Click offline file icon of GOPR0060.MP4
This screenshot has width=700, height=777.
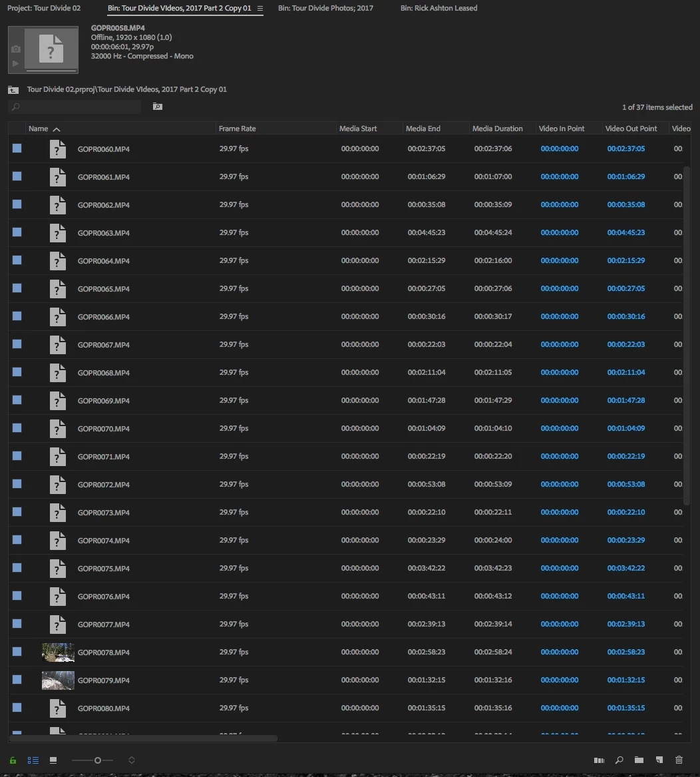57,148
